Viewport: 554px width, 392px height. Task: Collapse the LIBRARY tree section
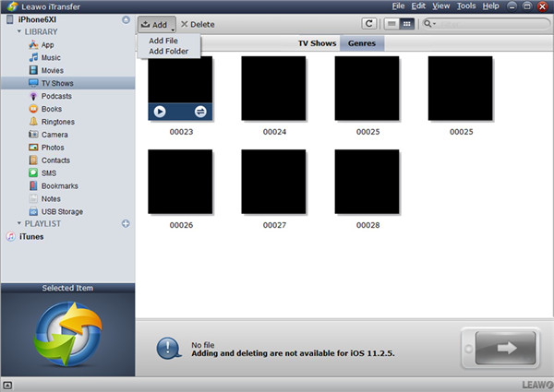(x=19, y=31)
